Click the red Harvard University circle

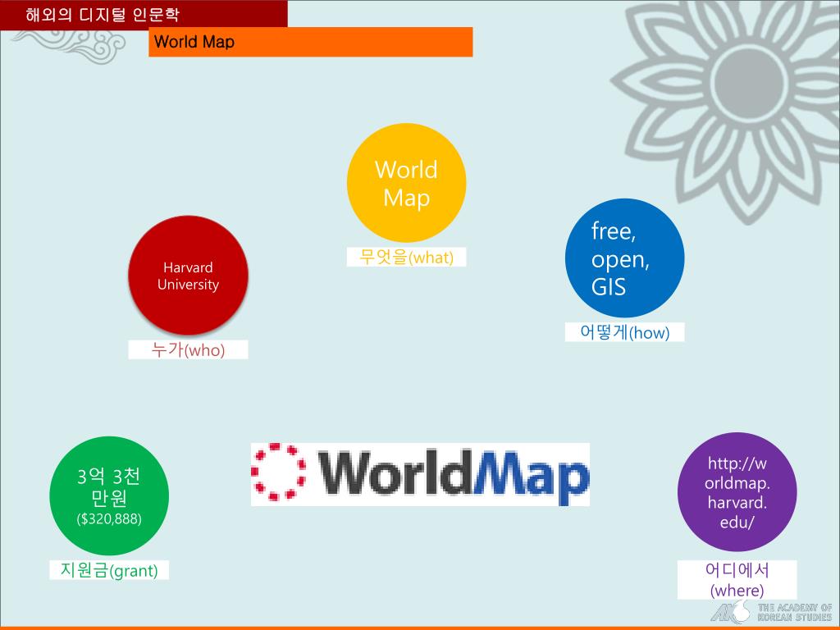[x=188, y=276]
